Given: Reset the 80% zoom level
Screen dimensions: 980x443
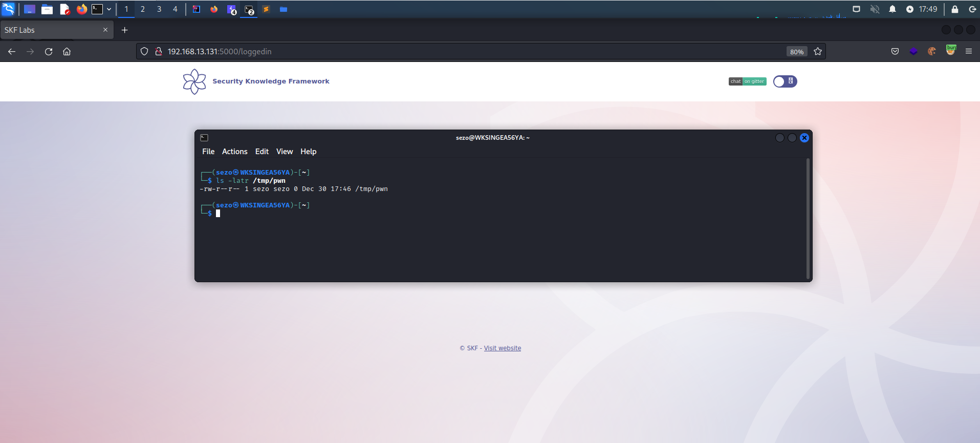Looking at the screenshot, I should [797, 51].
